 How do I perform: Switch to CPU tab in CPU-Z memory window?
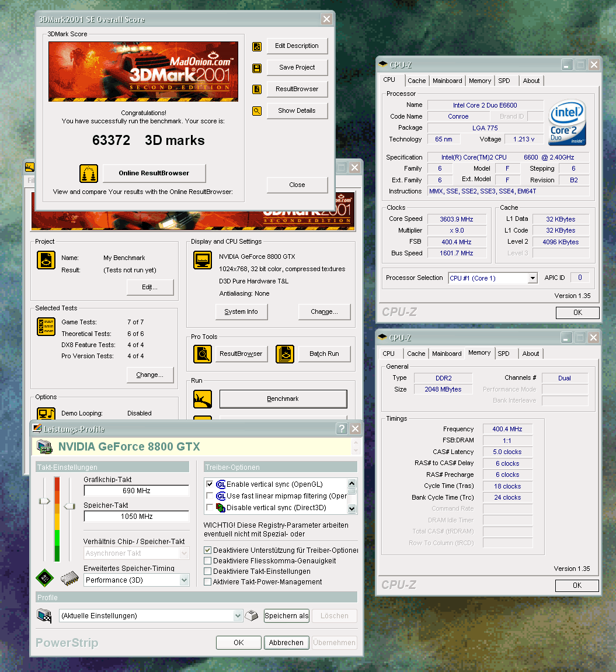(x=388, y=354)
